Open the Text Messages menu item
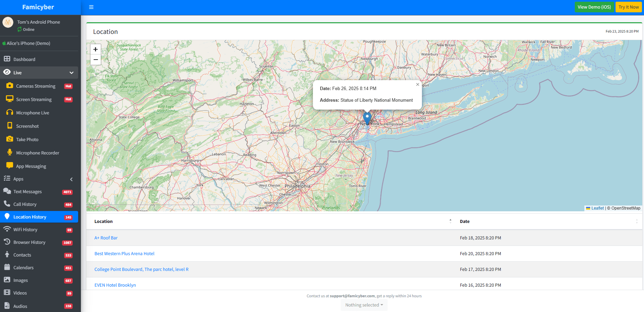The width and height of the screenshot is (644, 312). [39, 191]
